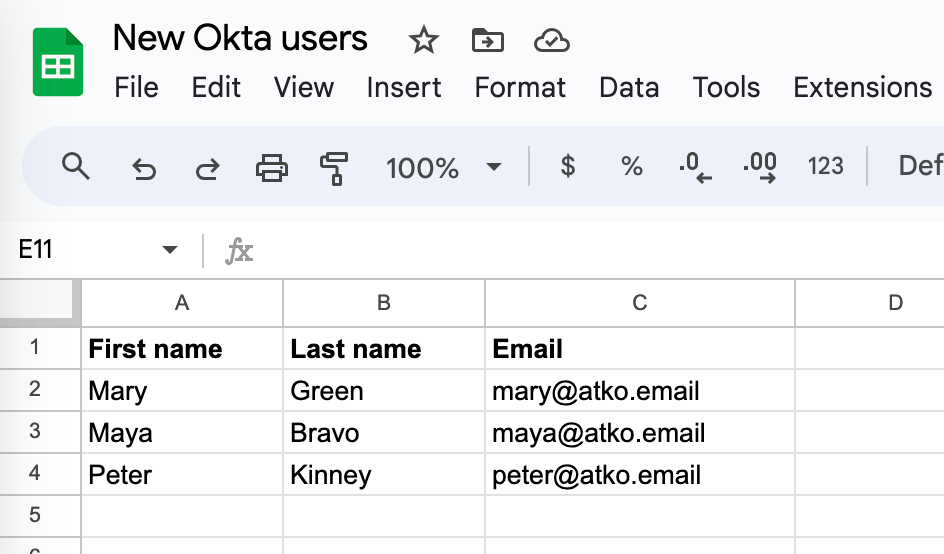
Task: Expand the 100% zoom dropdown
Action: [494, 167]
